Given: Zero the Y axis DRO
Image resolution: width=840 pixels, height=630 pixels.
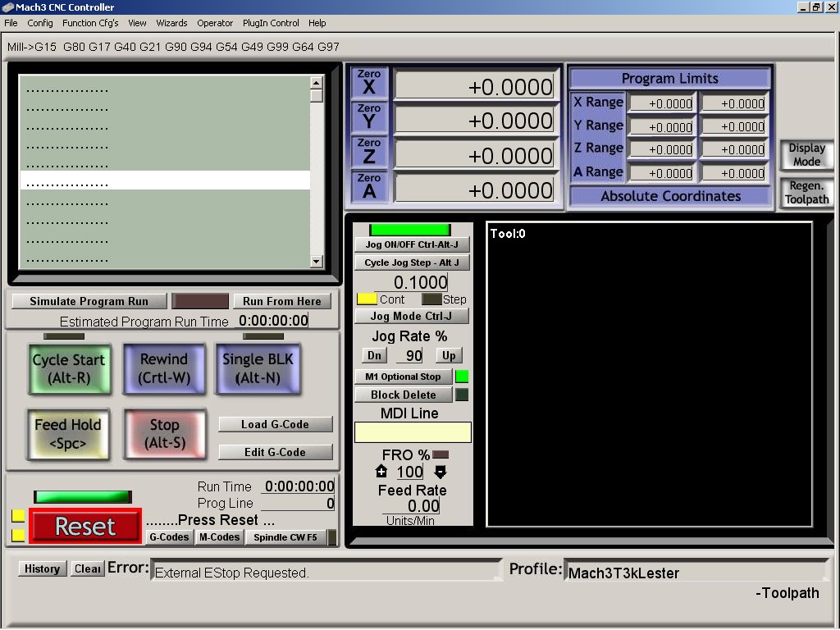Looking at the screenshot, I should (369, 118).
